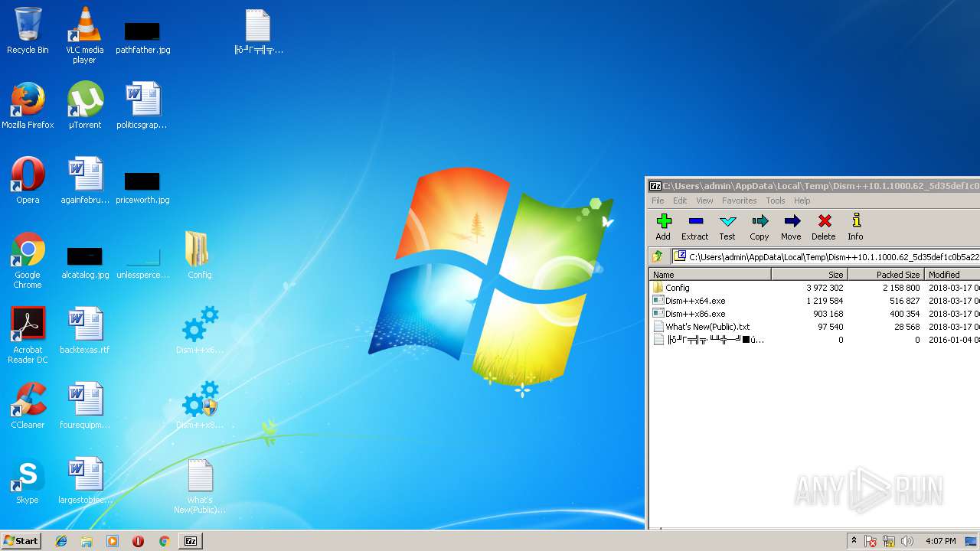Select the Acrobat Reader DC shortcut
The height and width of the screenshot is (551, 980).
click(28, 336)
